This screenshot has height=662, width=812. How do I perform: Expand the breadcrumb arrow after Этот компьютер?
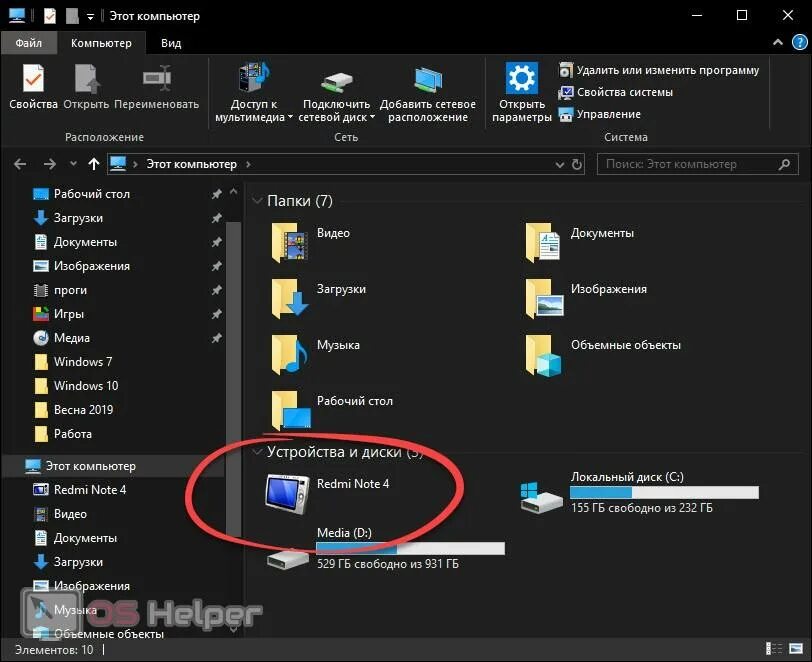248,164
